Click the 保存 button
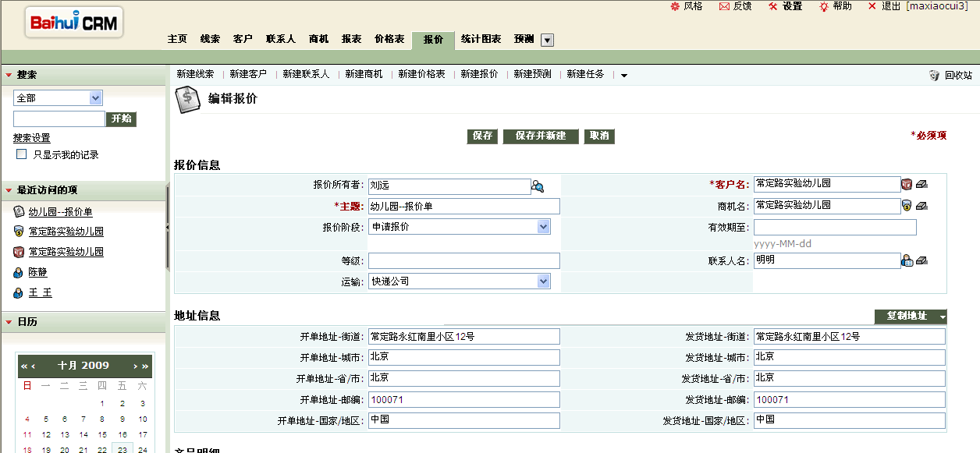 pos(482,136)
